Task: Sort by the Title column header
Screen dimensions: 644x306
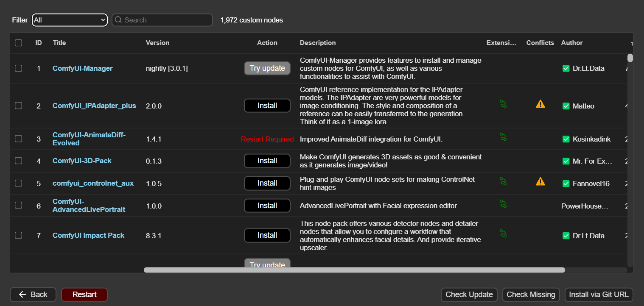Action: click(x=59, y=43)
